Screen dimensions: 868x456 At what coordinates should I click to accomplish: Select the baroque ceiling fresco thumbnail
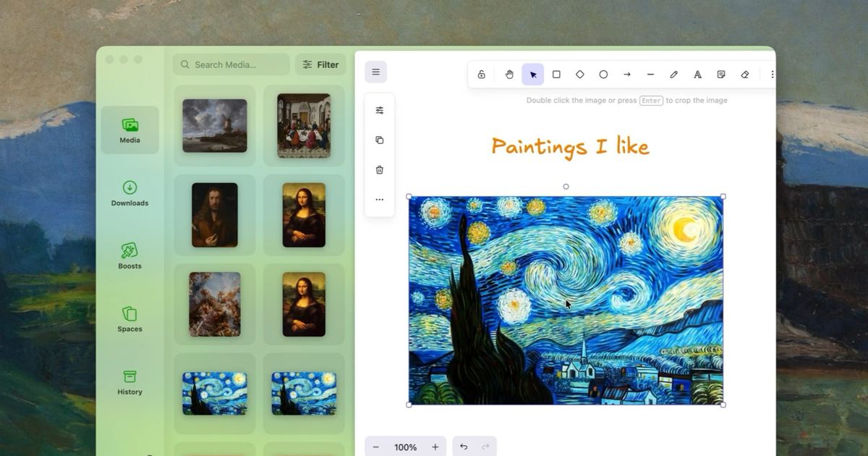[215, 304]
